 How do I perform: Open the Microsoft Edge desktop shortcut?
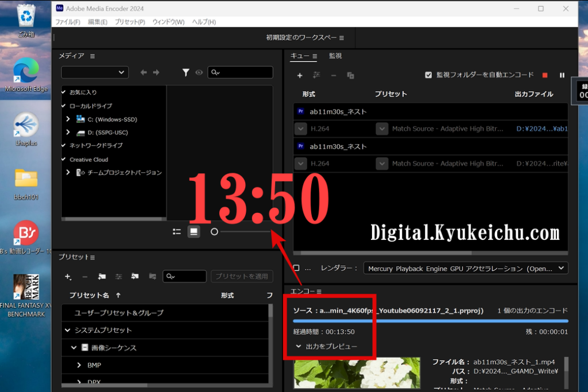[26, 75]
